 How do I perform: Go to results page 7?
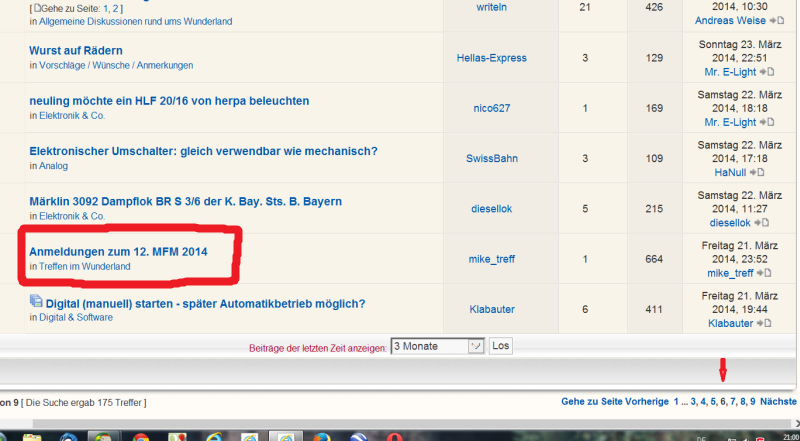(x=735, y=401)
